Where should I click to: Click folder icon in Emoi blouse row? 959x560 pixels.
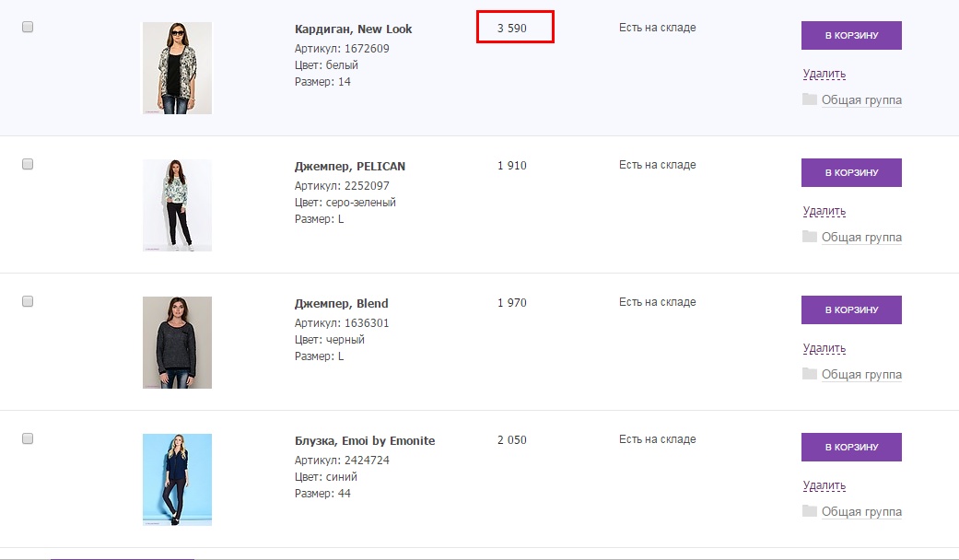(810, 511)
